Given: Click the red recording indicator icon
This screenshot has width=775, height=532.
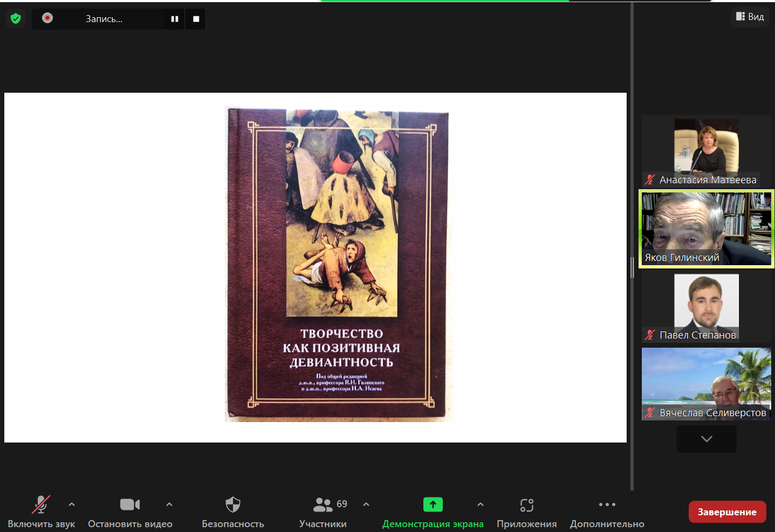Looking at the screenshot, I should [47, 18].
